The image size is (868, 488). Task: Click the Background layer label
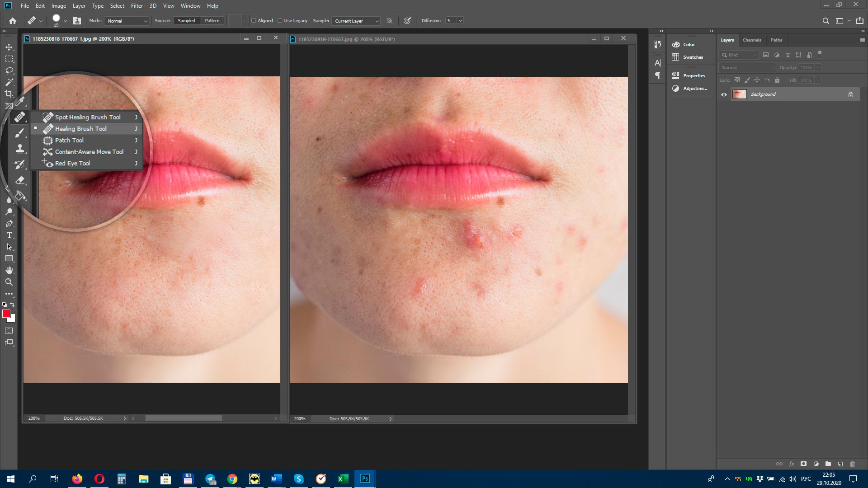763,94
